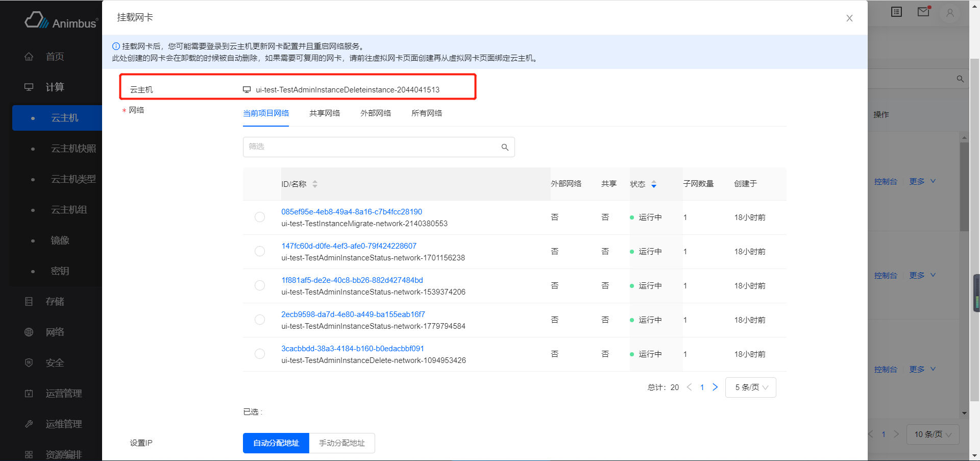Open the document list icon in header
Screen dimensions: 980x461
(896, 12)
